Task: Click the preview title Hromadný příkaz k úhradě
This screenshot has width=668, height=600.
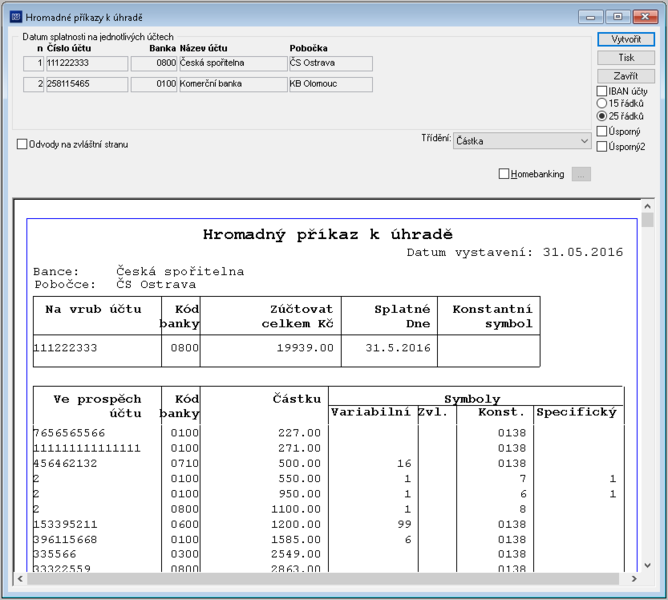Action: click(327, 234)
